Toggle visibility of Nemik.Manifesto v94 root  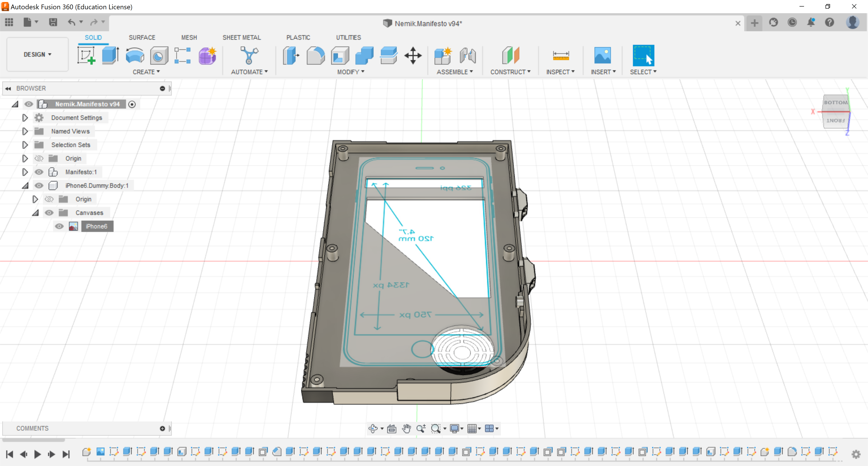(x=29, y=104)
